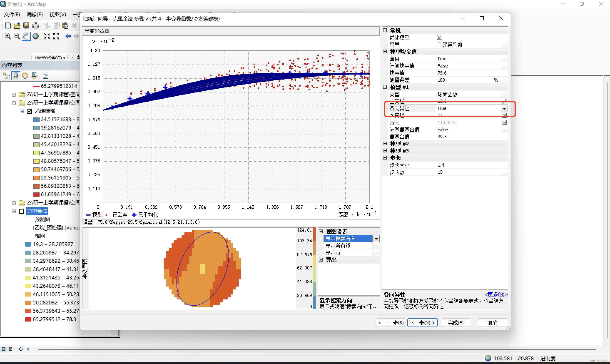This screenshot has width=610, height=364.
Task: Go back to previous extent
Action: [68, 36]
